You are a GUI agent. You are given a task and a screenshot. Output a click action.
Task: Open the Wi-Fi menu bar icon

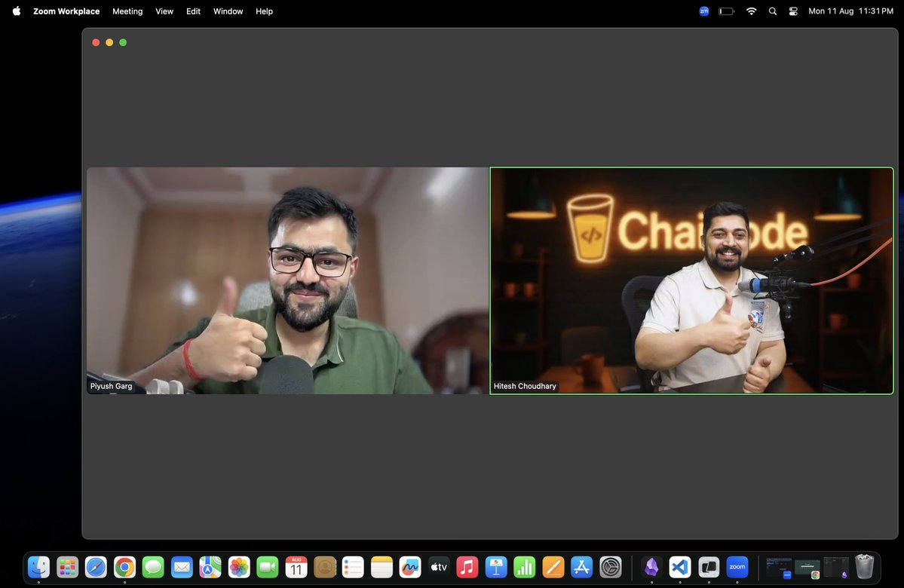[751, 11]
